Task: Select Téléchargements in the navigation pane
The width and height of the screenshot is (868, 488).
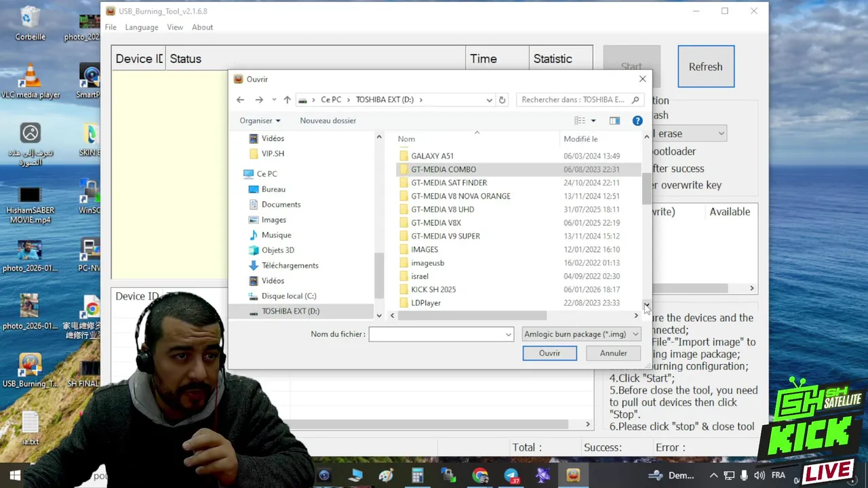Action: point(290,266)
